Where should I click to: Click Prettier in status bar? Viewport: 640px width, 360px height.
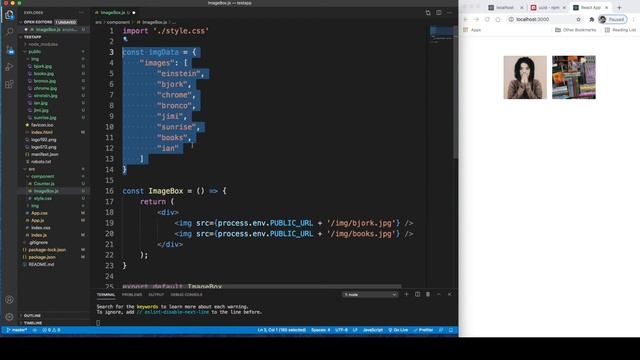tap(423, 330)
